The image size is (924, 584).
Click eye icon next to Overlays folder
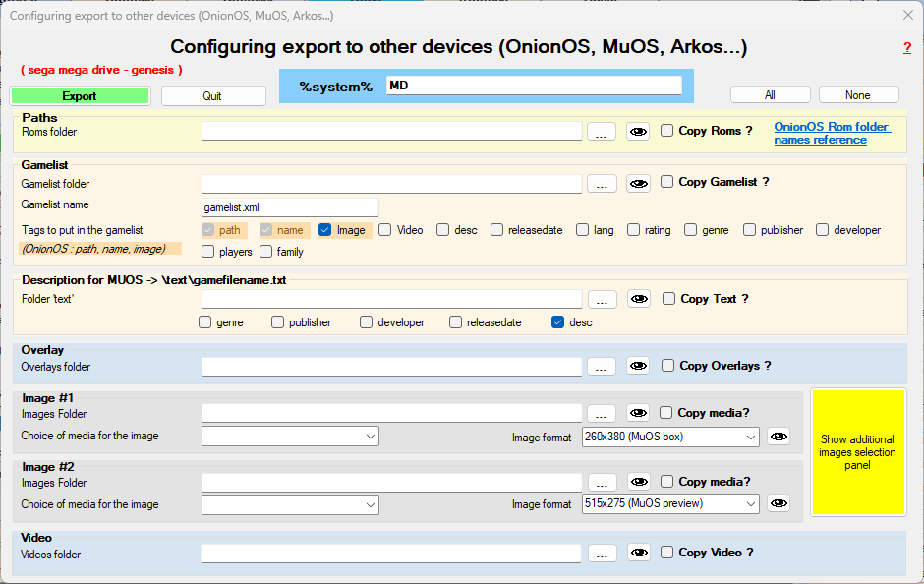(x=638, y=366)
